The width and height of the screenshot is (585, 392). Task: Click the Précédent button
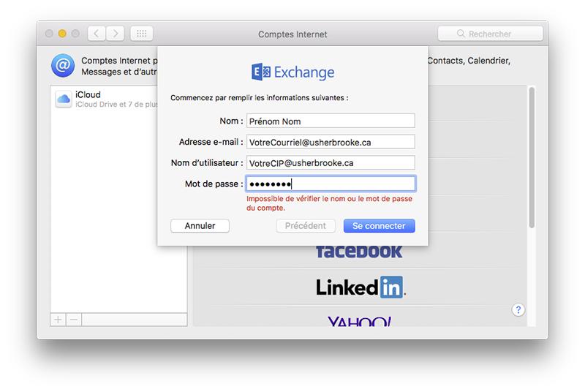(x=306, y=226)
